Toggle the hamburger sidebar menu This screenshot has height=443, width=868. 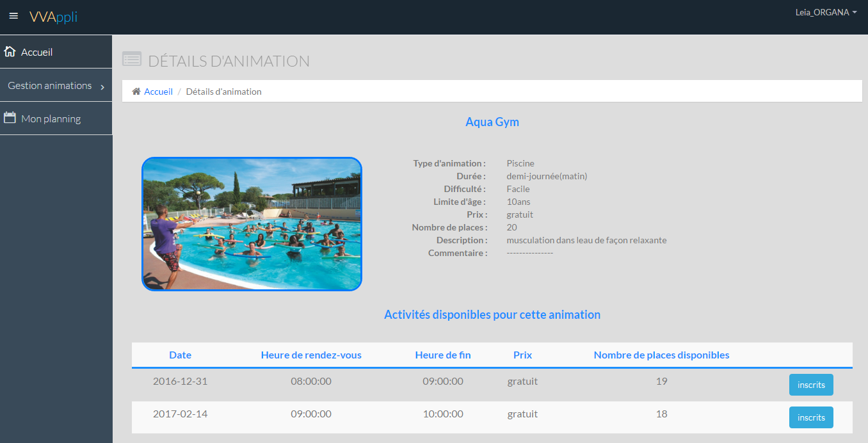coord(13,16)
